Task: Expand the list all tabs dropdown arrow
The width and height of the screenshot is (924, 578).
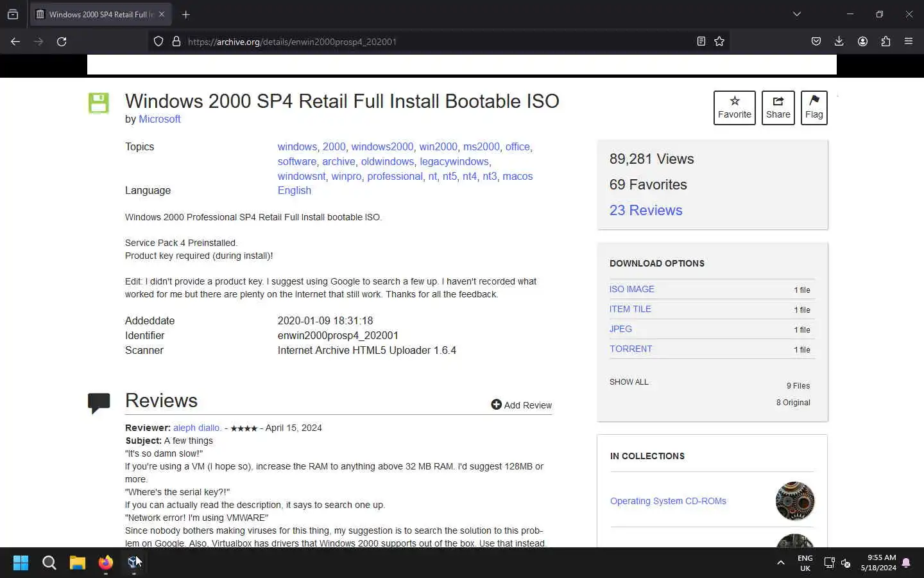Action: (797, 14)
